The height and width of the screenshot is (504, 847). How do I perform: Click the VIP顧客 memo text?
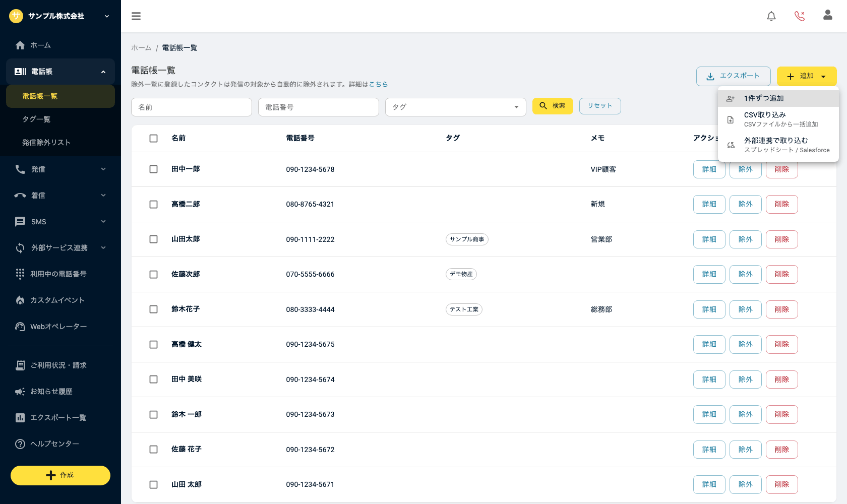[x=603, y=169]
